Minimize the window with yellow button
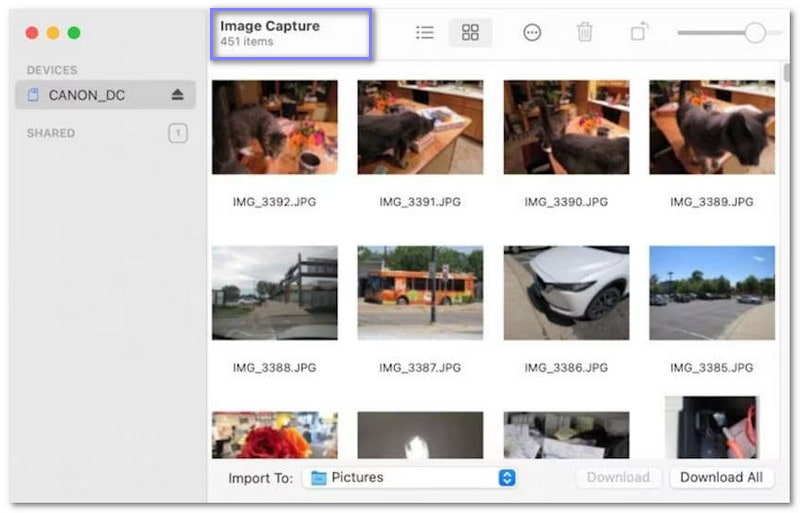The height and width of the screenshot is (513, 800). coord(53,33)
